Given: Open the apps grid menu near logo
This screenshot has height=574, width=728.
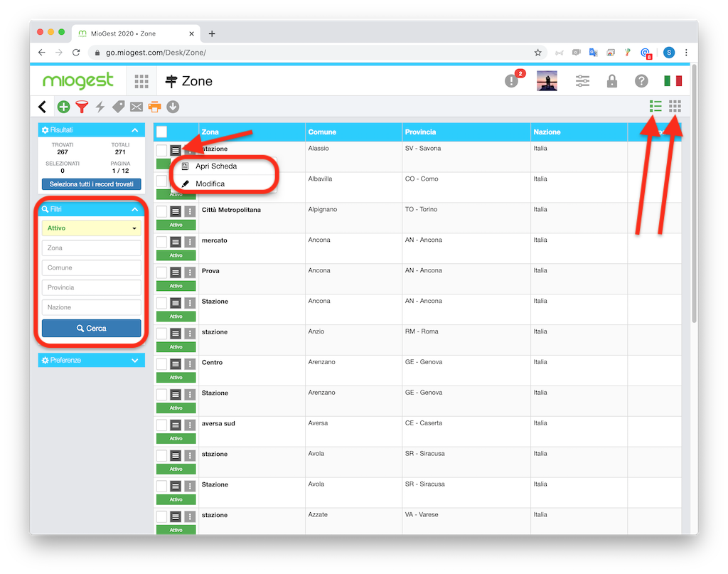Looking at the screenshot, I should tap(141, 81).
